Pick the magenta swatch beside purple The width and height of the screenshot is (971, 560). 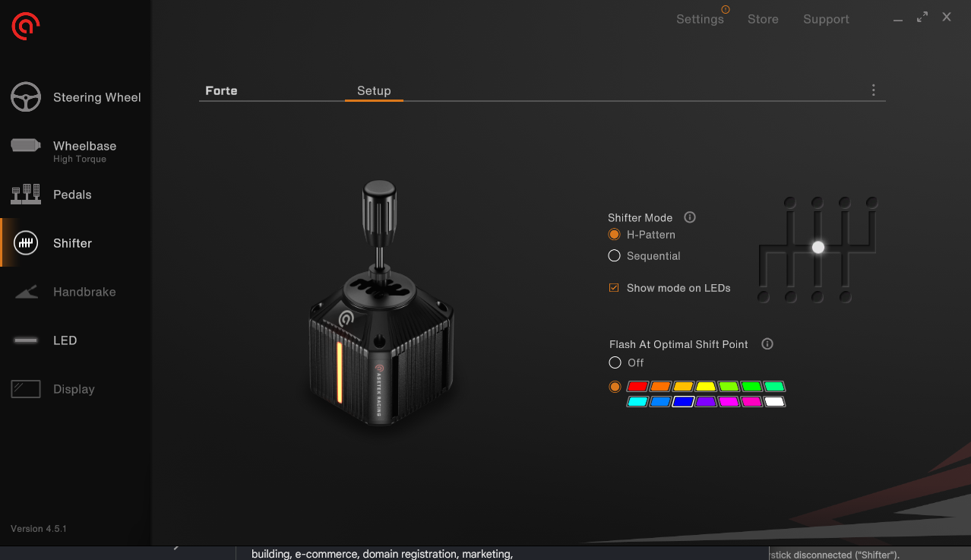(729, 401)
